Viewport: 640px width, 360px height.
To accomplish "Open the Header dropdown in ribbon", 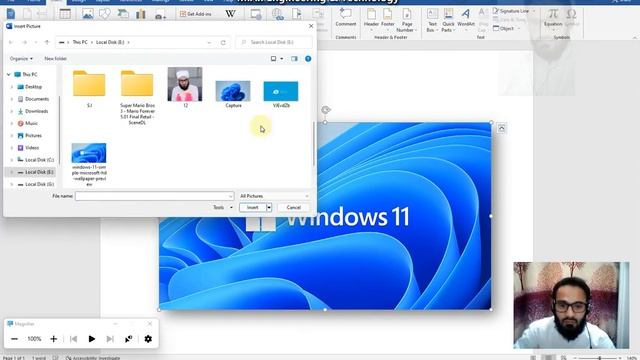I will click(371, 20).
